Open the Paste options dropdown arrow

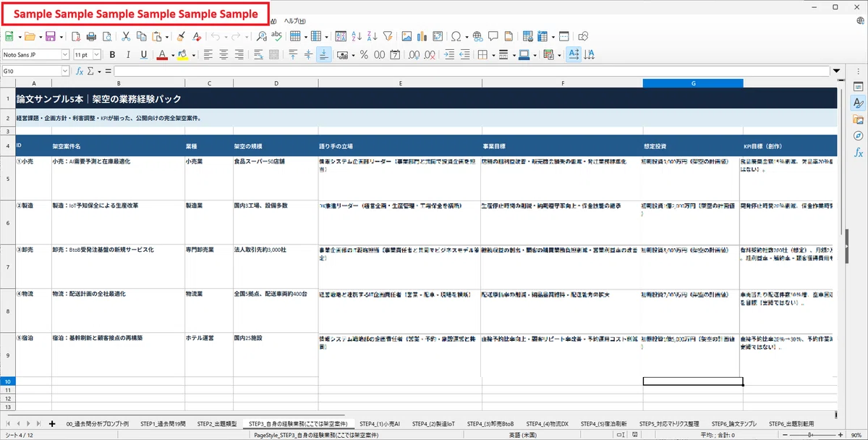(166, 36)
